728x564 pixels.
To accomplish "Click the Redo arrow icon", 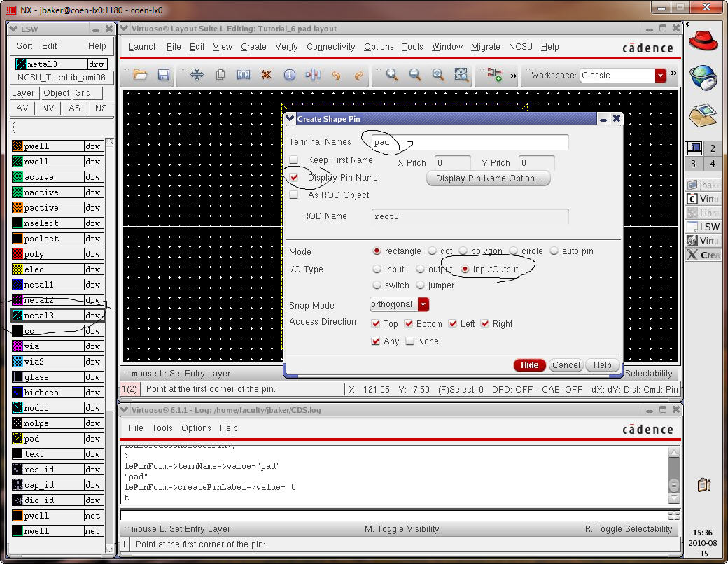I will coord(358,75).
